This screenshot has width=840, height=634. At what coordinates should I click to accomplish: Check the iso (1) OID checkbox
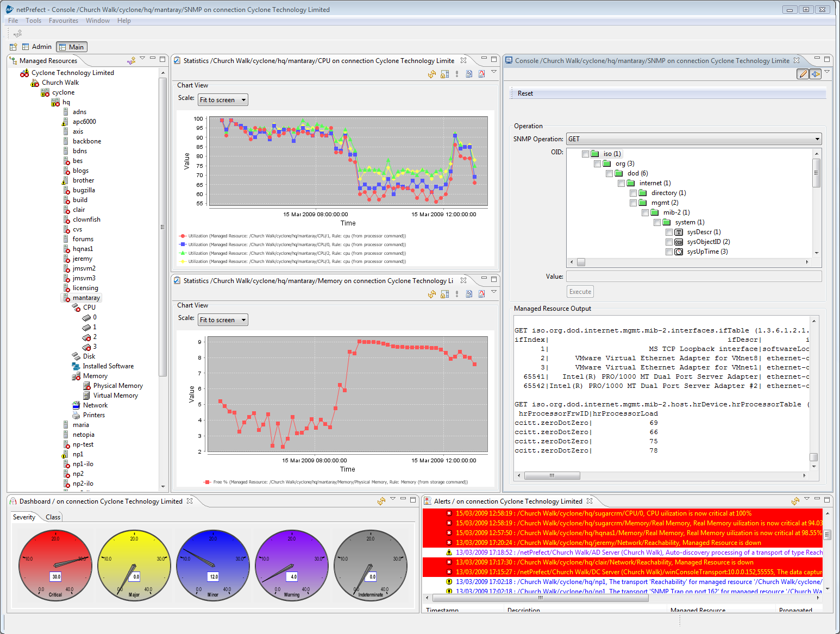tap(585, 154)
